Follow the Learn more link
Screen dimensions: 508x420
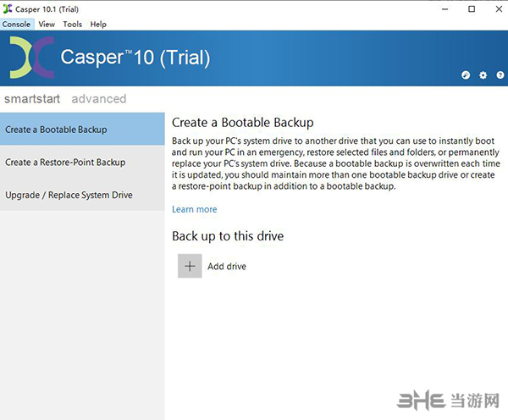[195, 209]
